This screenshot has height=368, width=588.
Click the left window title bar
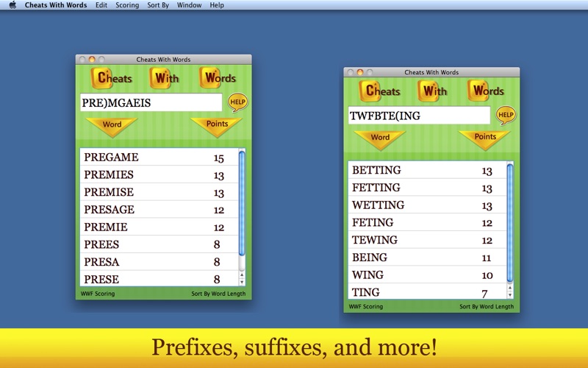click(x=163, y=60)
